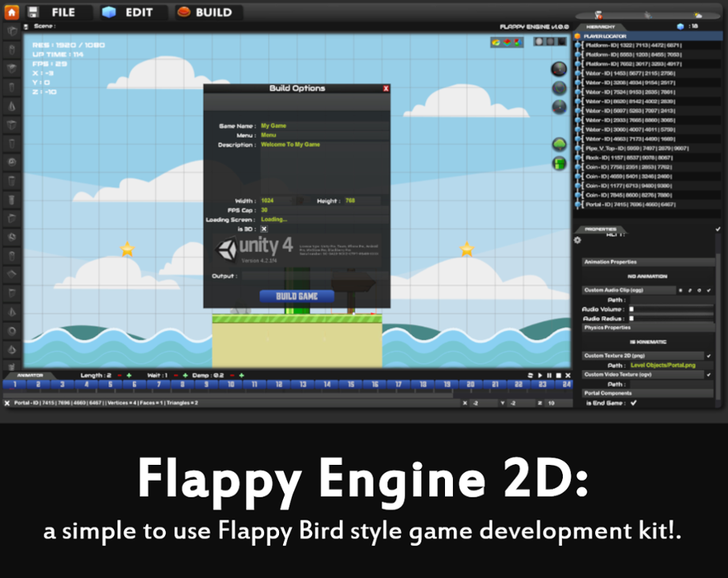Close the Build Options dialog

pyautogui.click(x=386, y=89)
